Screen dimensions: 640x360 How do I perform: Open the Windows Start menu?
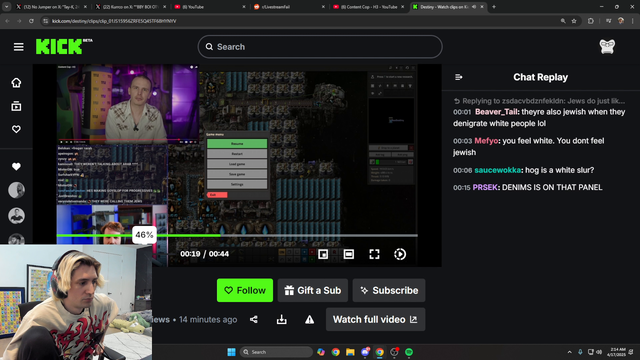tap(231, 352)
